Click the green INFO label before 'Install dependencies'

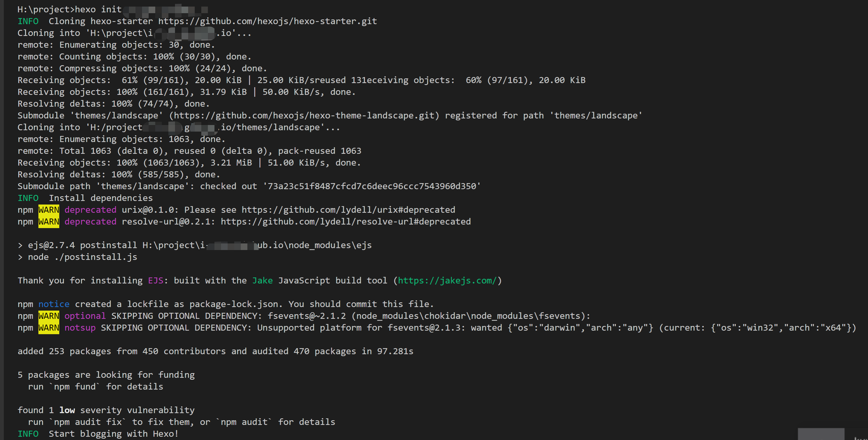tap(28, 198)
